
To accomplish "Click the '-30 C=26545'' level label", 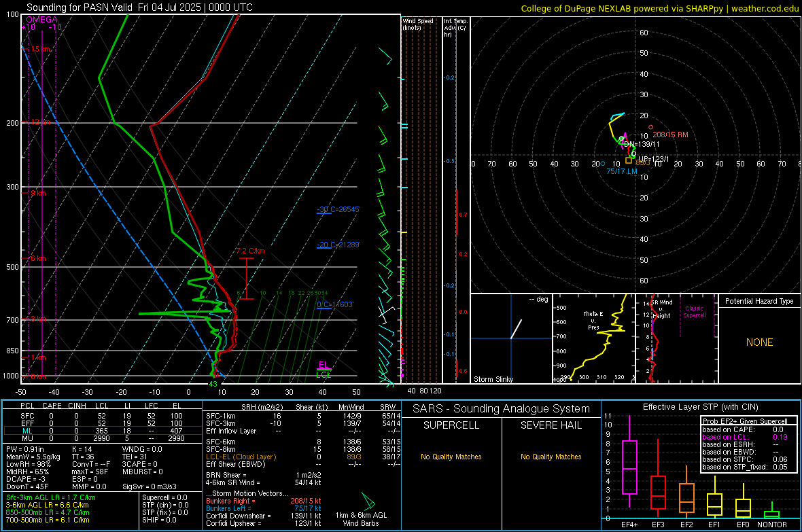I will [338, 209].
